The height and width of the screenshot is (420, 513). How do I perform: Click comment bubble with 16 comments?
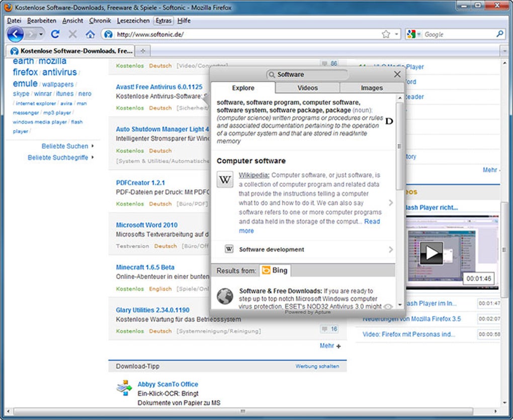pyautogui.click(x=329, y=329)
